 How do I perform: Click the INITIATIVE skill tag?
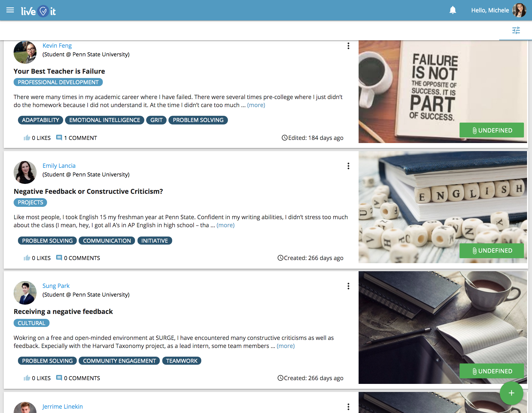(x=155, y=241)
